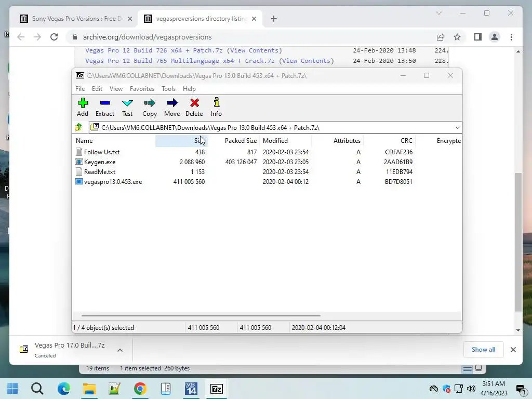Open the Chrome profile menu
Screen dimensions: 532x399
click(x=495, y=37)
